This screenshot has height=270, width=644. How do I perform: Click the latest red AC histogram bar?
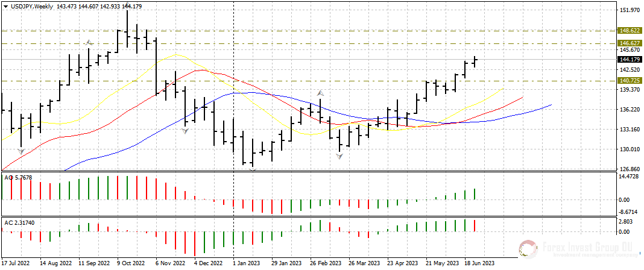[475, 225]
